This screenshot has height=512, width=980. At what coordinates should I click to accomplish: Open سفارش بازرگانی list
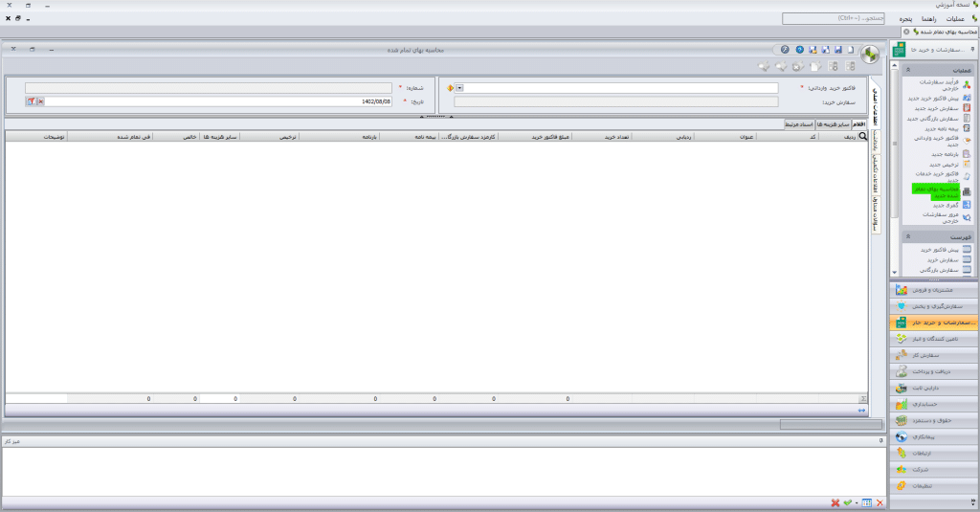(941, 270)
